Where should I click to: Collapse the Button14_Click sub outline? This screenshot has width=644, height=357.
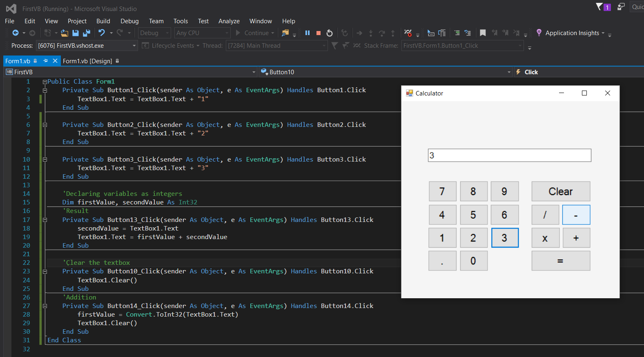[45, 306]
